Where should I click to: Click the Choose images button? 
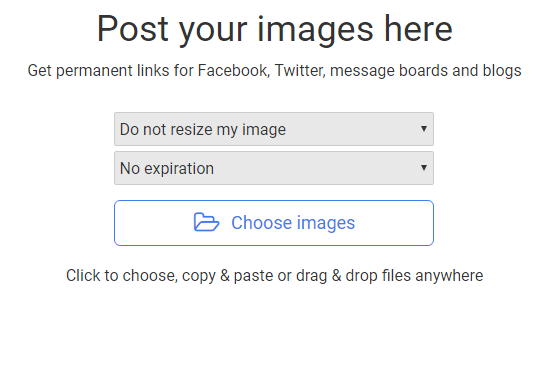[274, 223]
